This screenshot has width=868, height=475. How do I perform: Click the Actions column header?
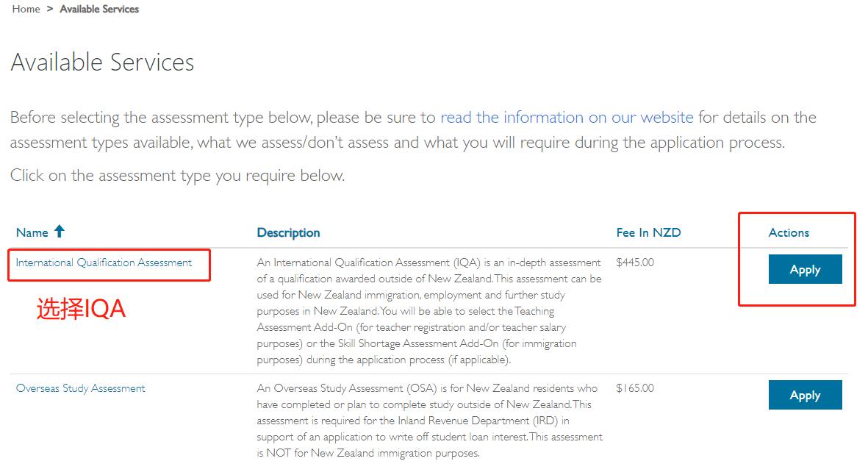point(789,232)
